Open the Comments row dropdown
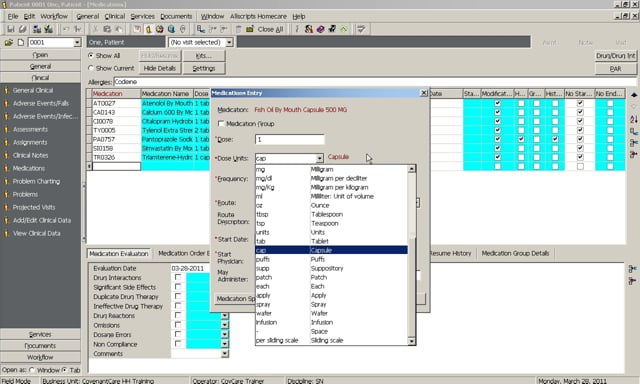The image size is (640, 384). [x=224, y=354]
